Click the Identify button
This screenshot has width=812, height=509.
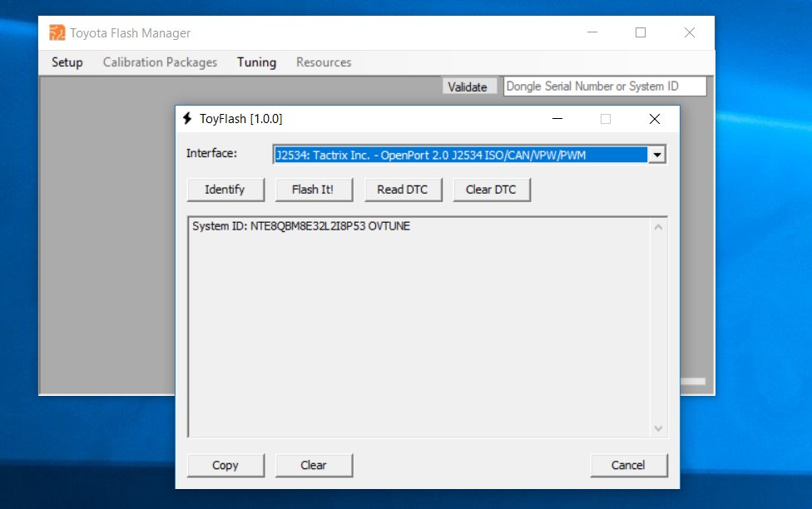pyautogui.click(x=225, y=190)
